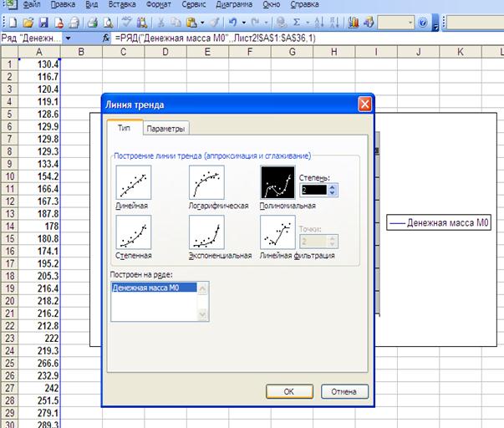
Task: Click the Copy icon in toolbar
Action: [x=176, y=23]
